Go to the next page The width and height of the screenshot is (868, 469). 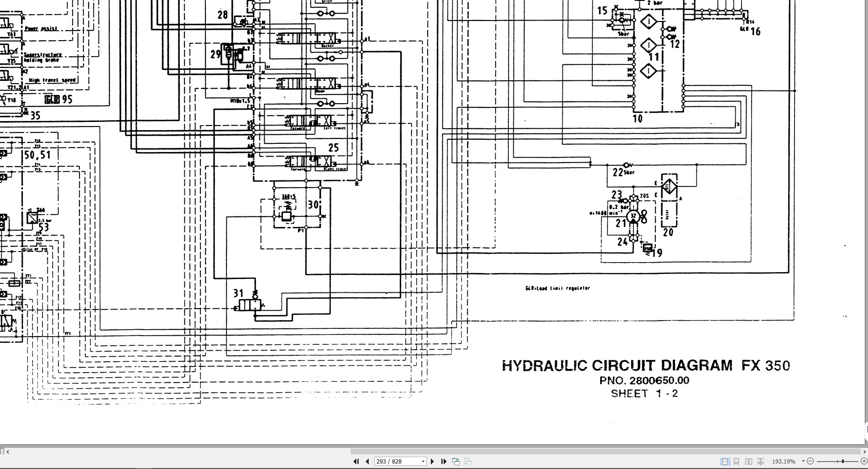(433, 461)
